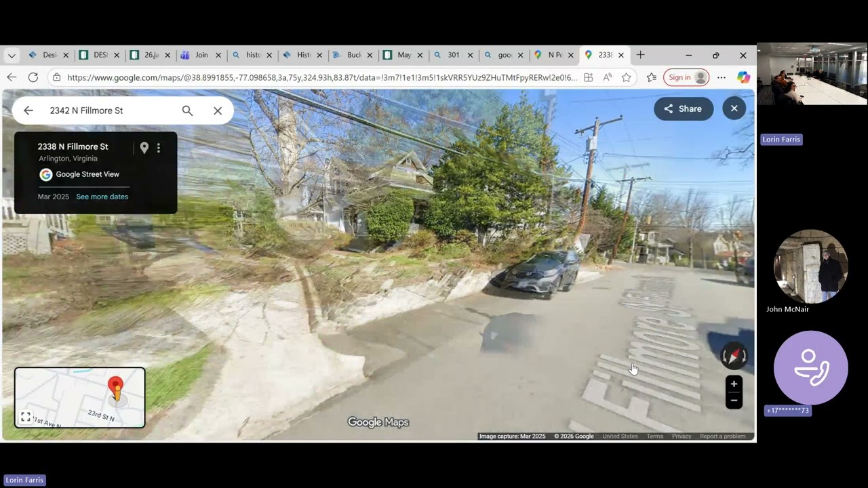Open the Privacy footer link

point(682,436)
